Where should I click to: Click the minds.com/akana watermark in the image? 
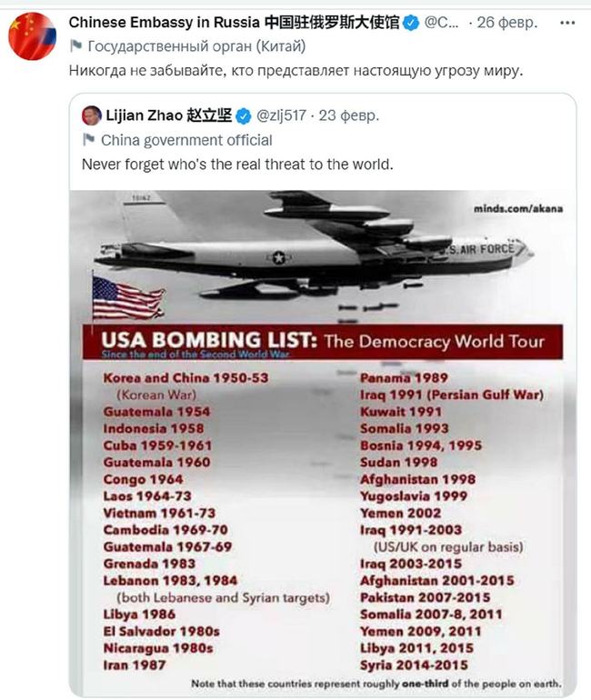coord(518,208)
